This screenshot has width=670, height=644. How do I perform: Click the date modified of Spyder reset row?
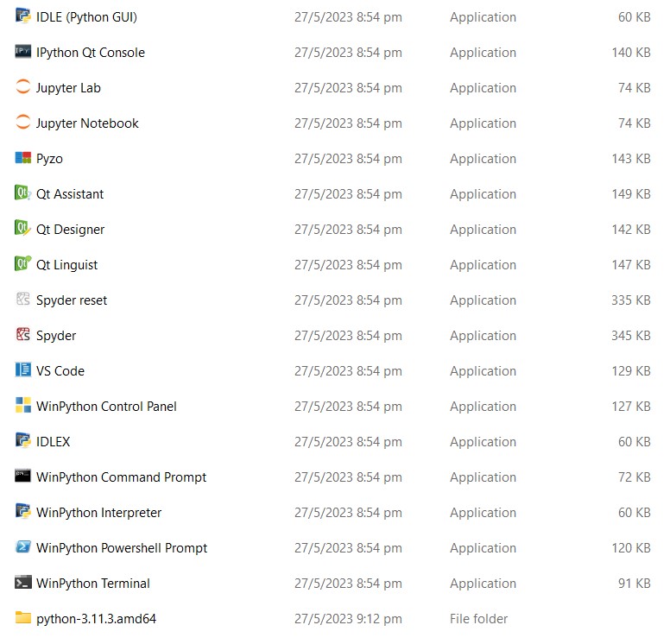[348, 300]
